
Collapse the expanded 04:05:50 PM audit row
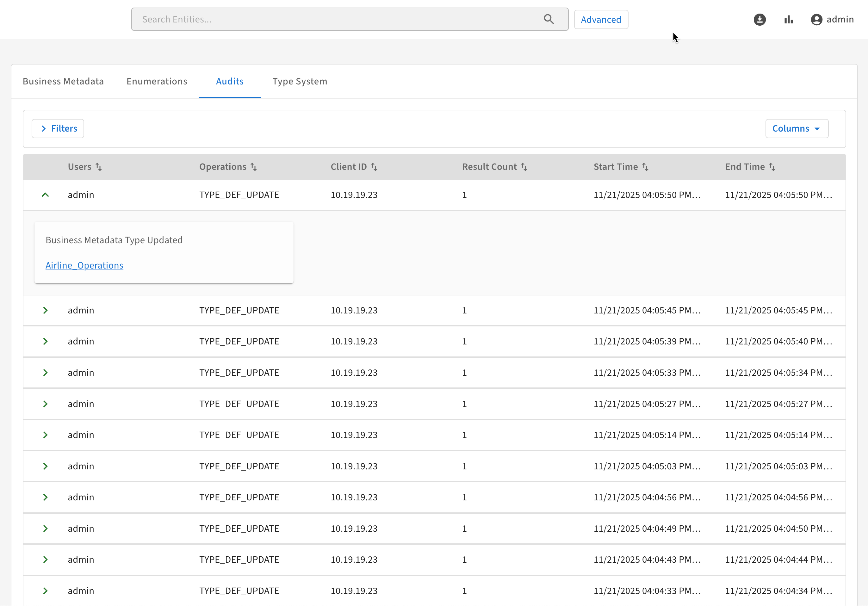coord(45,195)
